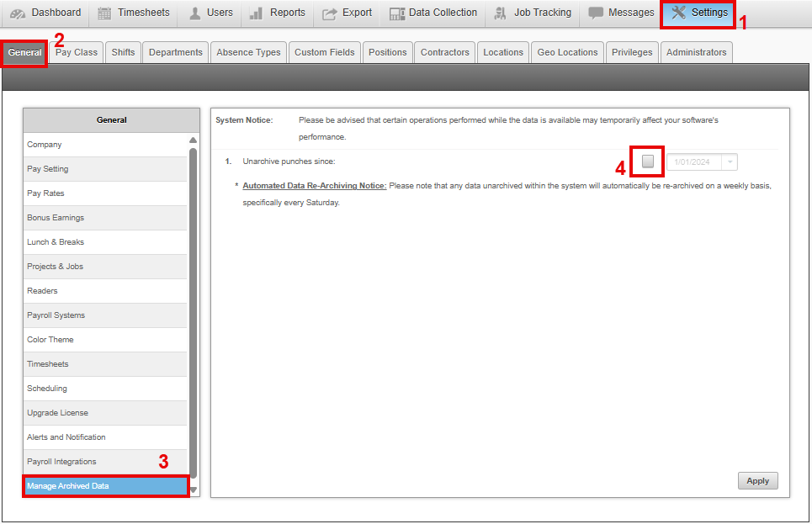Select Manage Archived Data item
The width and height of the screenshot is (812, 524).
(x=105, y=485)
